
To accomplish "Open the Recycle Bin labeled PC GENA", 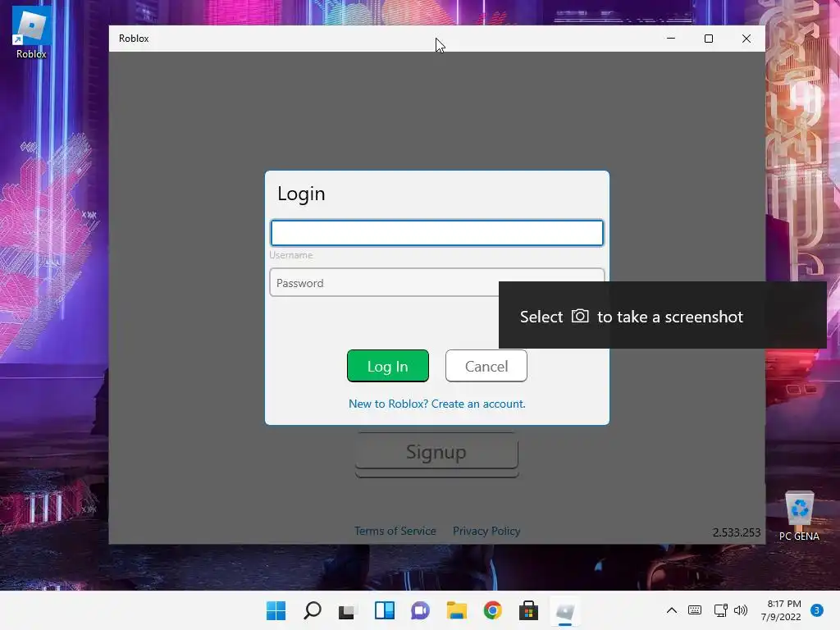I will point(799,516).
